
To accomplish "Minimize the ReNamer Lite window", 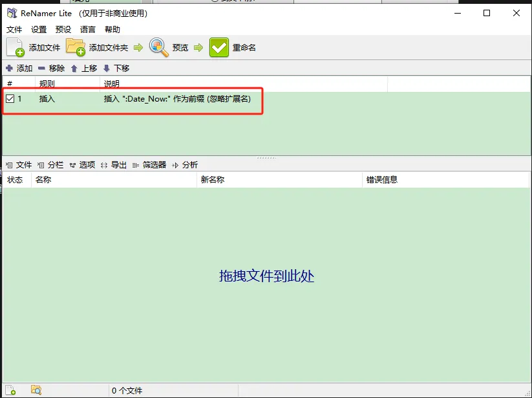I will 458,13.
